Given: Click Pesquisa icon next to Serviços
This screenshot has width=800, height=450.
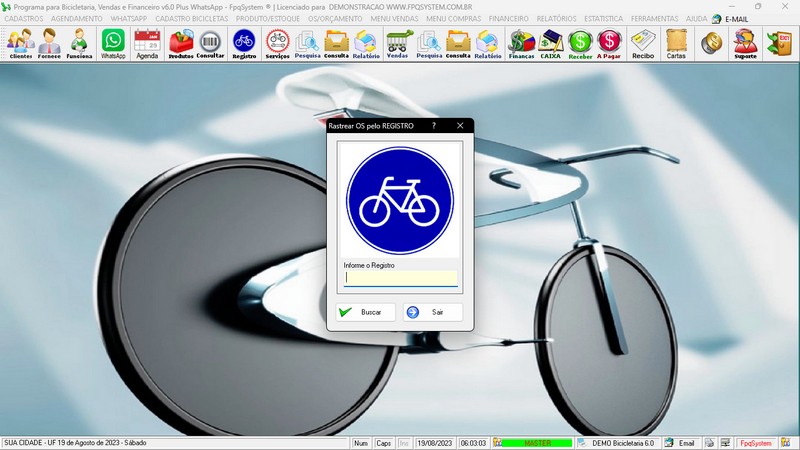Looking at the screenshot, I should coord(307,44).
